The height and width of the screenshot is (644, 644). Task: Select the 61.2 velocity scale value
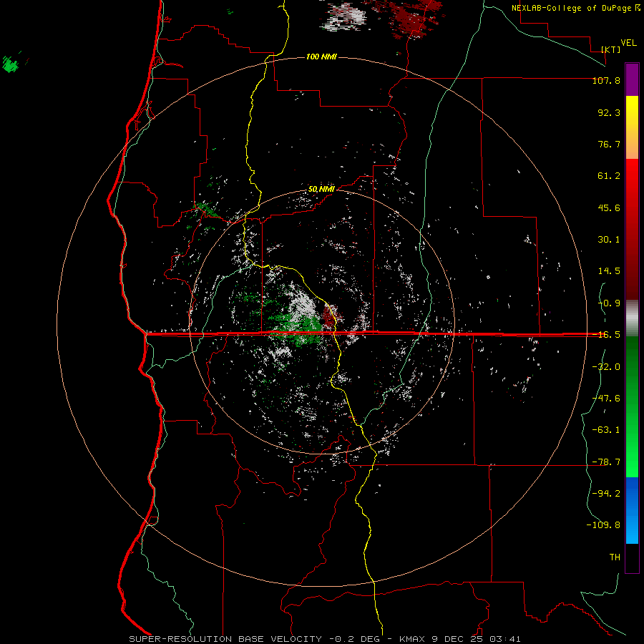coord(609,176)
